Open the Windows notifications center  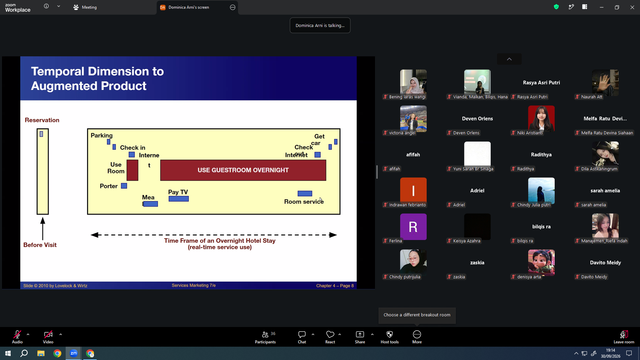629,353
